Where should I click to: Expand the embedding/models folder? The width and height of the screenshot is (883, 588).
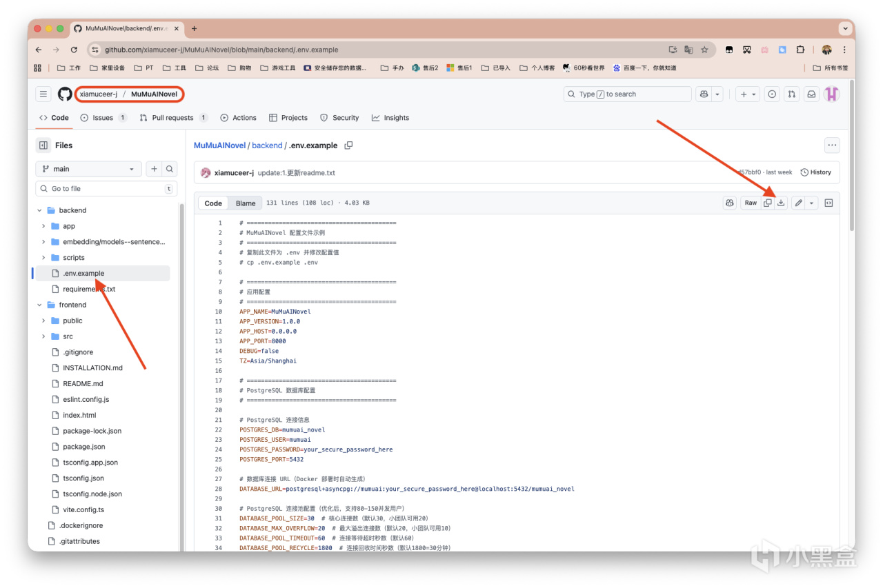click(44, 242)
